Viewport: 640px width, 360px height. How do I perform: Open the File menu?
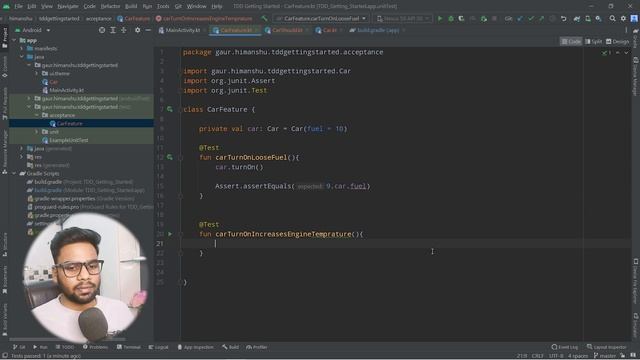tap(19, 6)
